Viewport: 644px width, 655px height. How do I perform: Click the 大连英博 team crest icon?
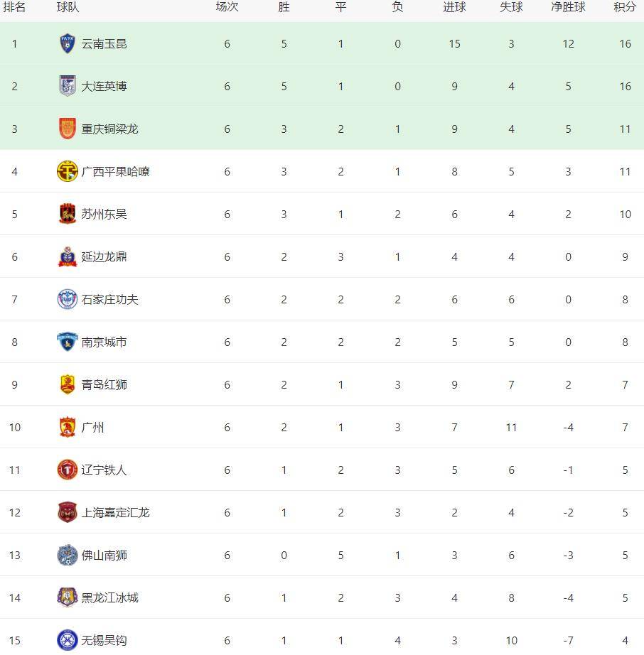tap(68, 86)
